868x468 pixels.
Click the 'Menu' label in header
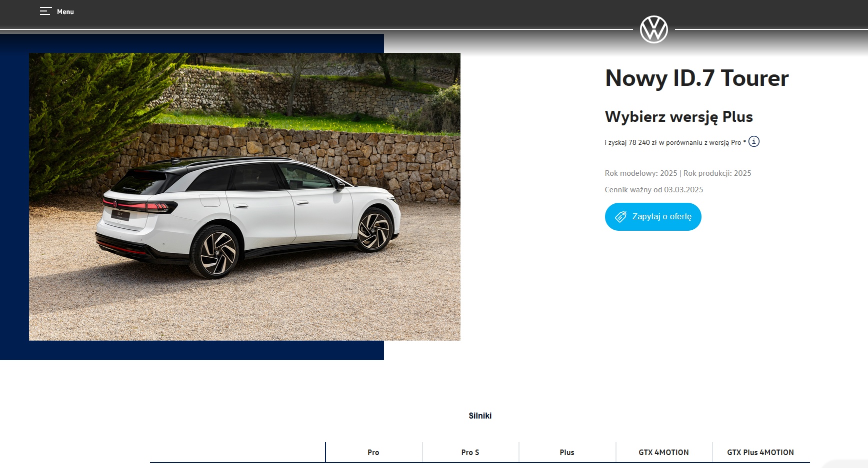pos(65,11)
